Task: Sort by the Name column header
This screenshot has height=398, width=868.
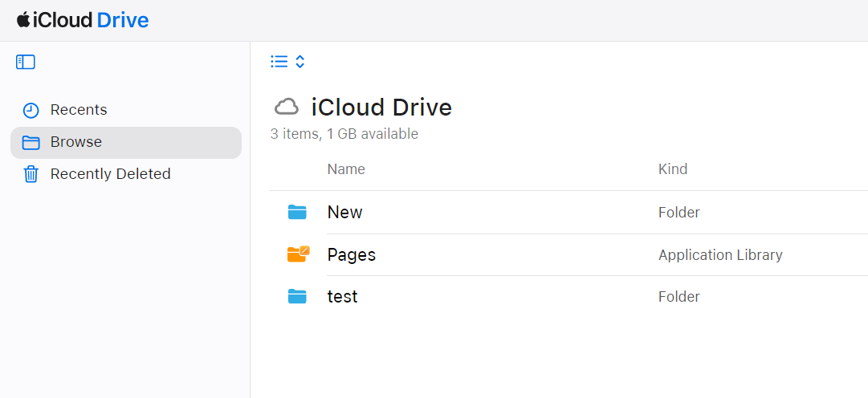Action: click(x=346, y=169)
